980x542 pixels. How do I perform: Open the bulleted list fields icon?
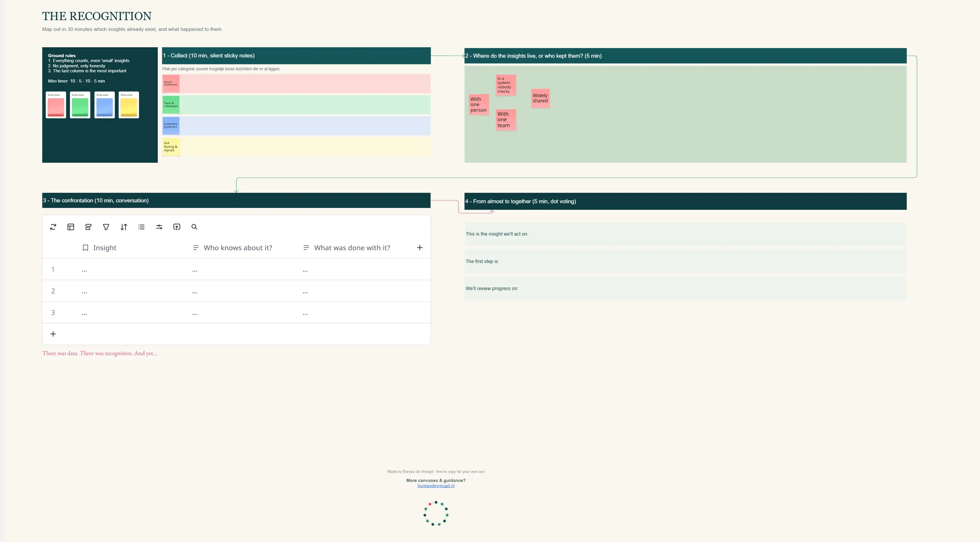(x=141, y=227)
